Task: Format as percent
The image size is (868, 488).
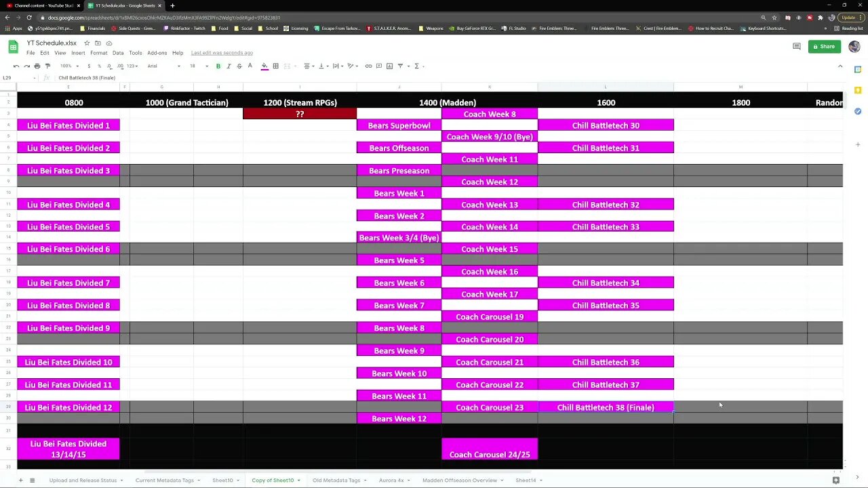Action: pyautogui.click(x=99, y=66)
